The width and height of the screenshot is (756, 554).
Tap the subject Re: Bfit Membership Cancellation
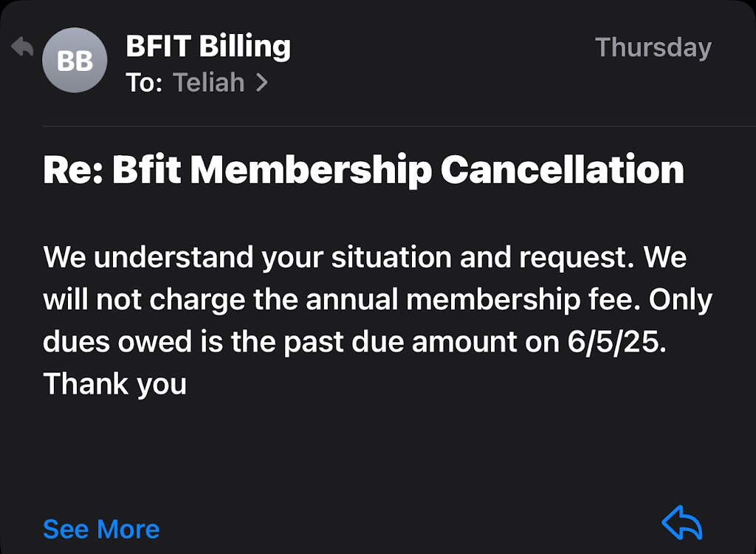363,170
